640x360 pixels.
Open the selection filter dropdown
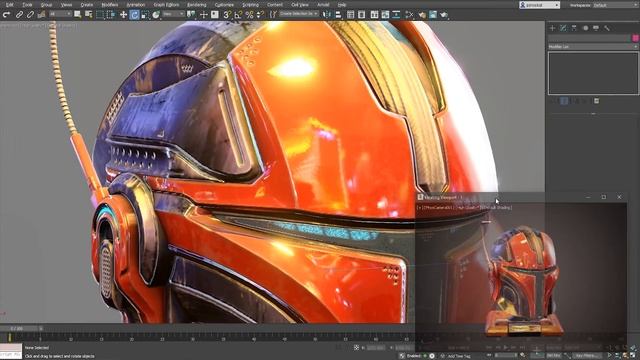(x=60, y=14)
